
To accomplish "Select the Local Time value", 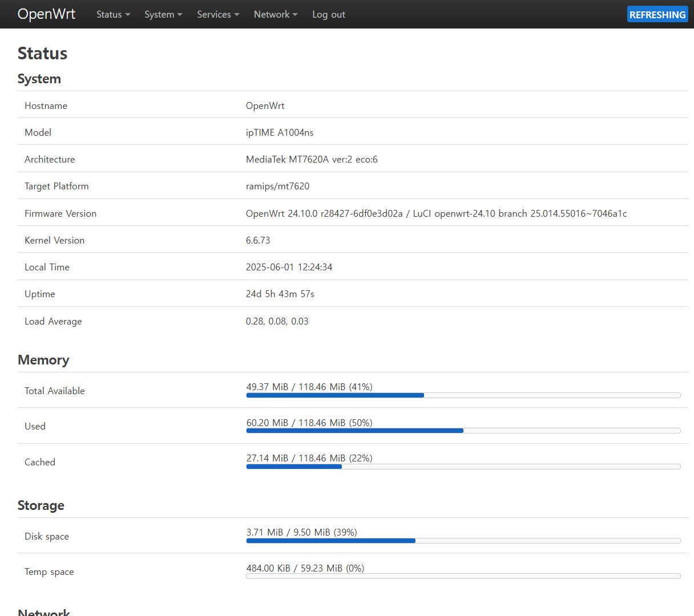I will coord(289,267).
